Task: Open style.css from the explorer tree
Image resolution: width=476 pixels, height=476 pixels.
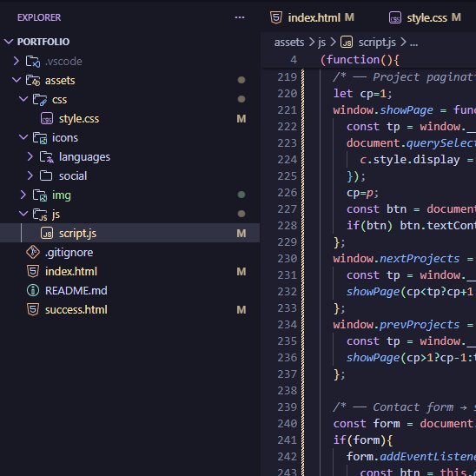Action: pos(79,119)
